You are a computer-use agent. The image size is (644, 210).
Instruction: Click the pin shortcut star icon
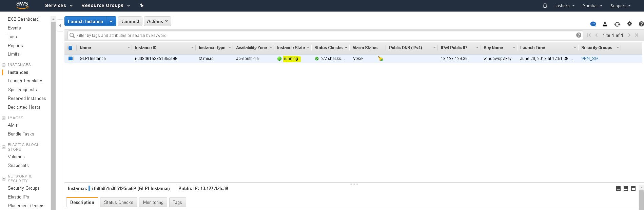click(x=142, y=5)
